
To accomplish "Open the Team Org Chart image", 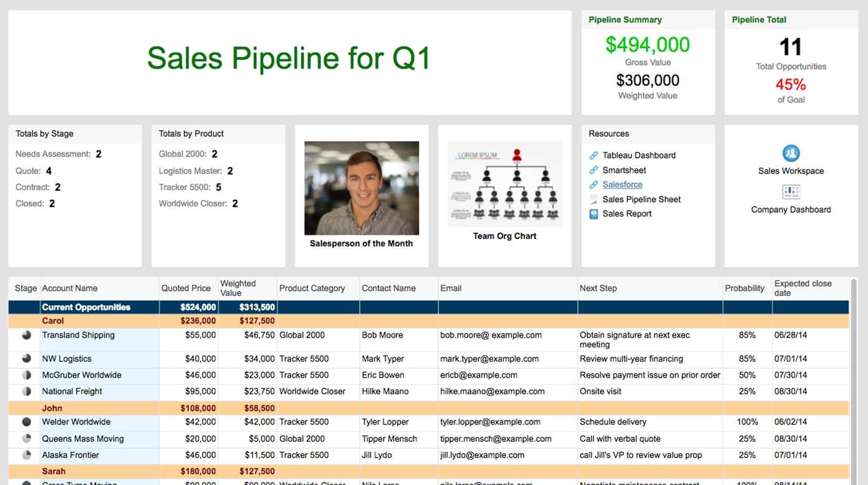I will [x=505, y=185].
